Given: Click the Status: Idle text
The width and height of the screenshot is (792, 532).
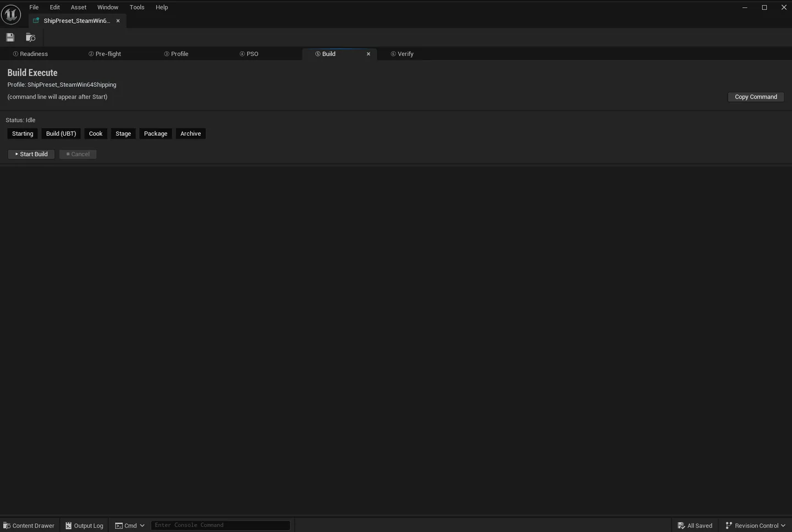Looking at the screenshot, I should click(x=20, y=120).
